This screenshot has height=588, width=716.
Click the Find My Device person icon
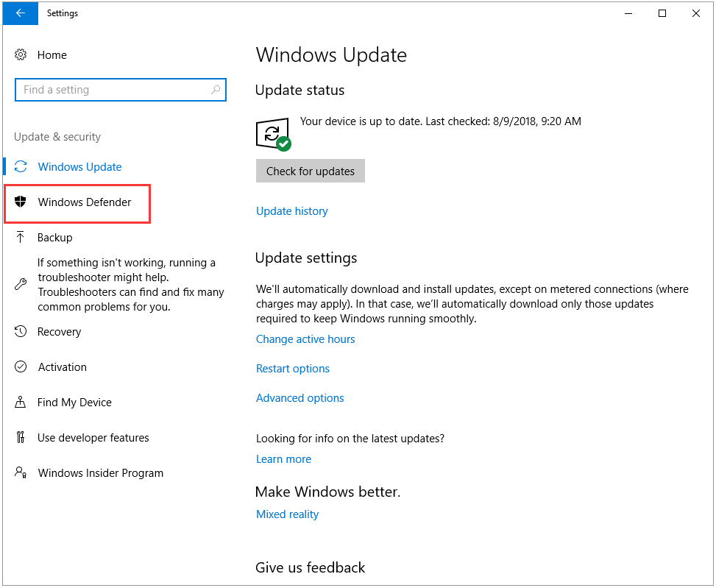click(21, 403)
